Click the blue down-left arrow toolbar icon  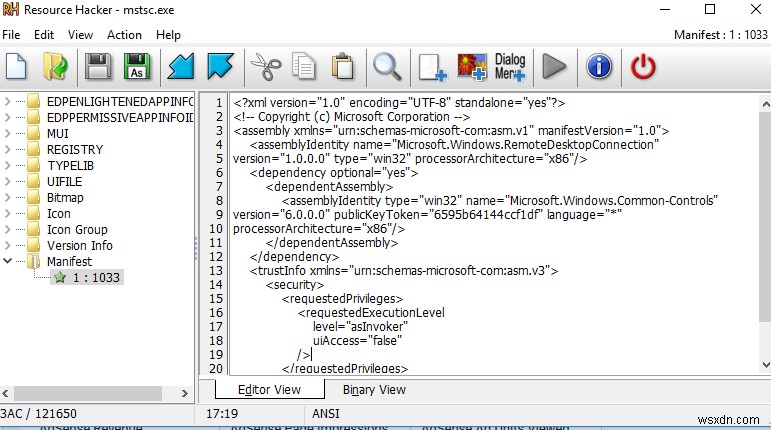tap(181, 66)
